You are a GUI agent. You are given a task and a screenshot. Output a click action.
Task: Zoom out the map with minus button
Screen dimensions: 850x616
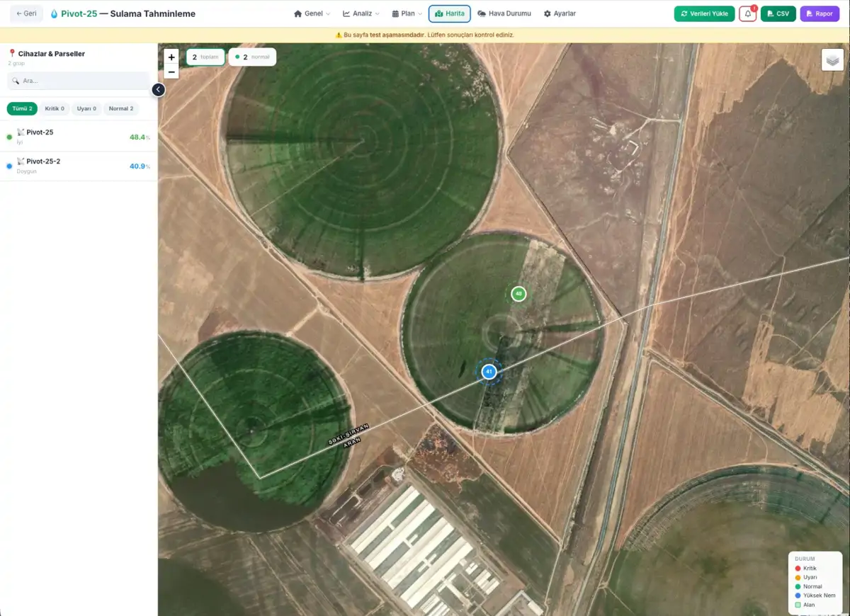(171, 72)
